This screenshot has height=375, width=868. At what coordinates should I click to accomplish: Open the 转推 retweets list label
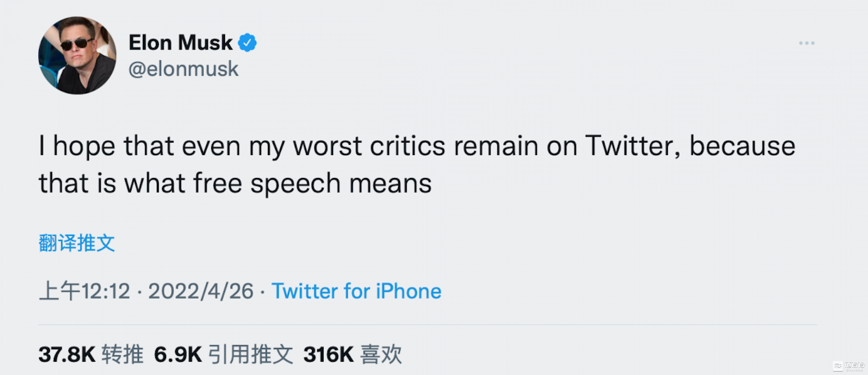pyautogui.click(x=123, y=355)
